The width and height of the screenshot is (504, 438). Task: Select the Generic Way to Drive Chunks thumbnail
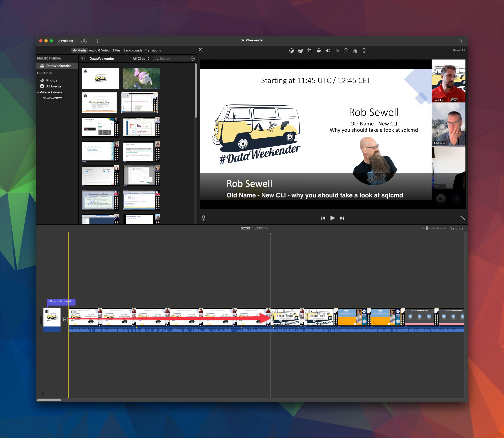coord(101,200)
